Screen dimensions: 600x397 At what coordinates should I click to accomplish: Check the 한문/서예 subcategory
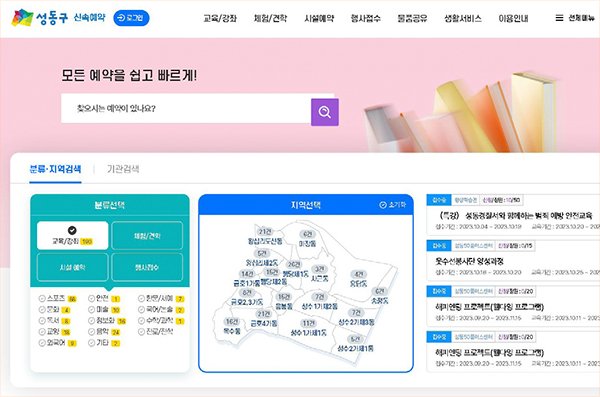point(161,298)
